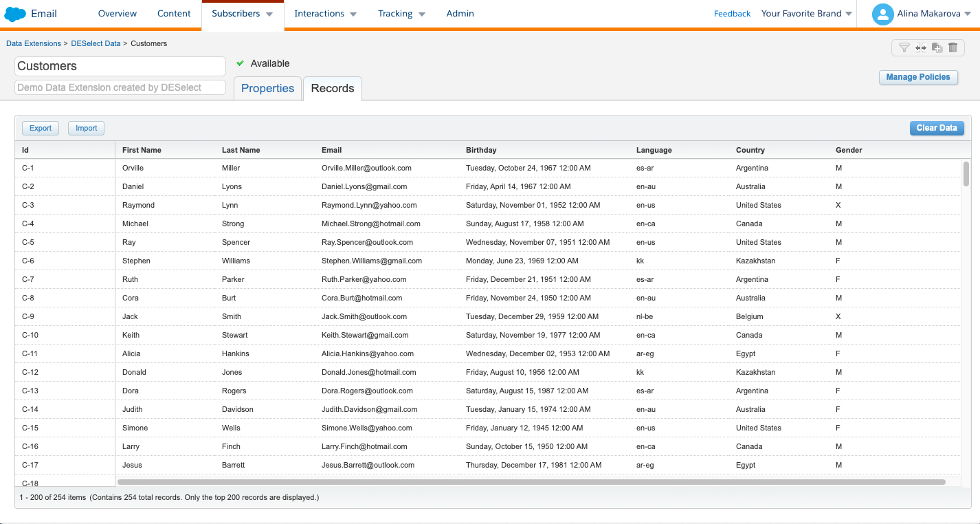Click the copy data extension icon
This screenshot has height=524, width=980.
[x=937, y=47]
